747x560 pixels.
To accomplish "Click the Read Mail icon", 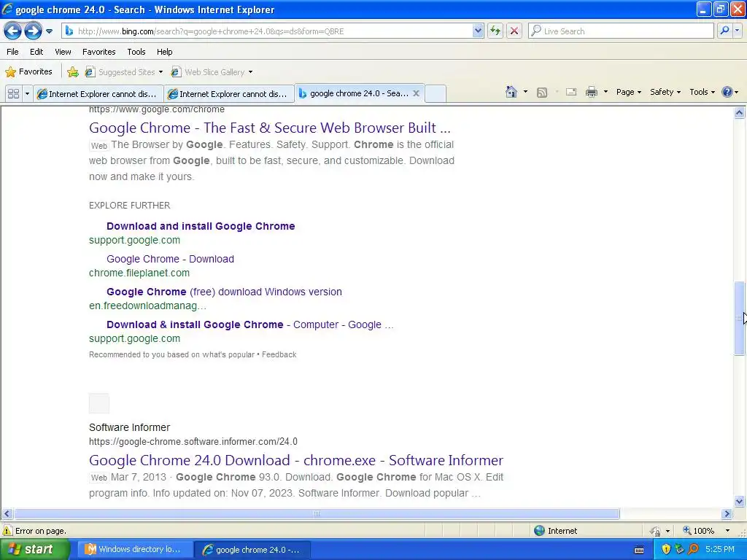I will coord(571,92).
